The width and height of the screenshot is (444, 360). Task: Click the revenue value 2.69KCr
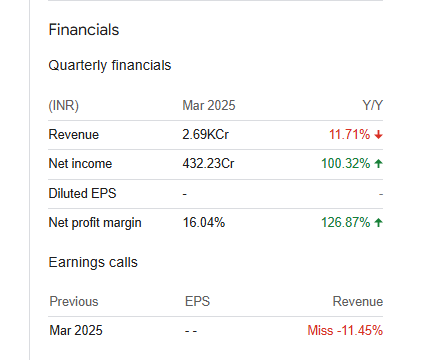click(x=205, y=135)
